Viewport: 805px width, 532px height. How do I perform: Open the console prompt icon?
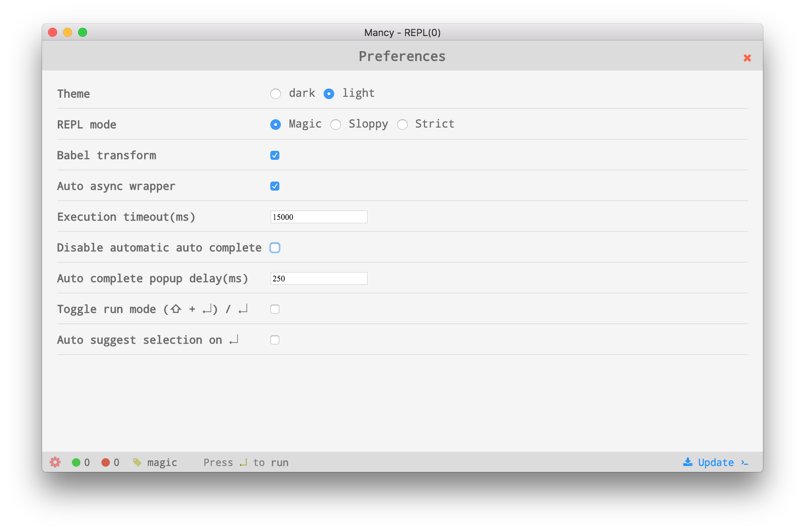click(x=745, y=463)
